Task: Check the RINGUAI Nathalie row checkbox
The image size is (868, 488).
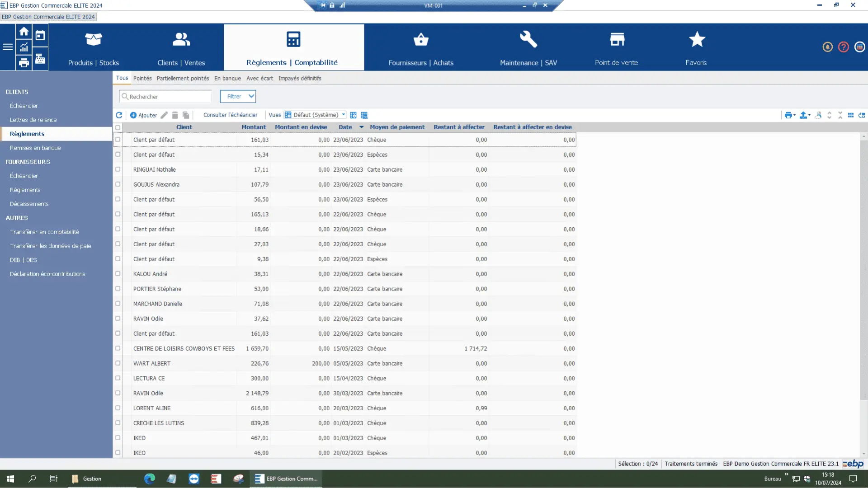Action: tap(118, 169)
